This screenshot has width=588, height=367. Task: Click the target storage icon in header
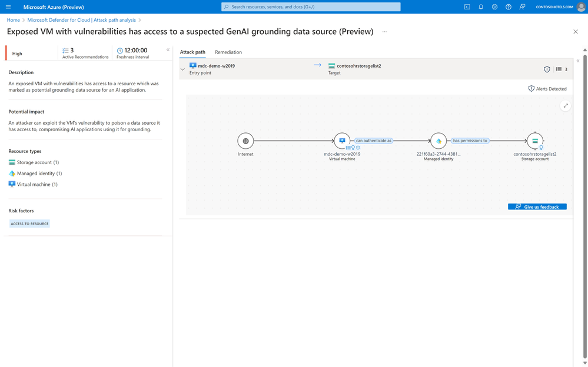coord(331,66)
